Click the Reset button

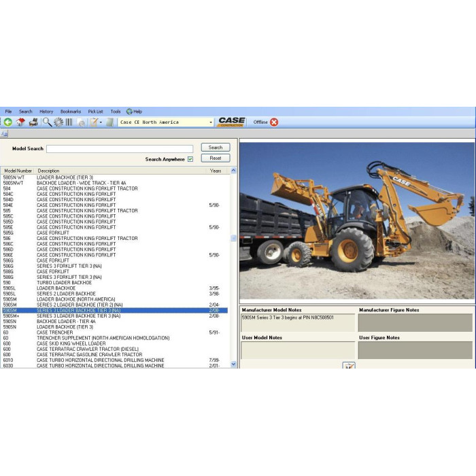(216, 158)
